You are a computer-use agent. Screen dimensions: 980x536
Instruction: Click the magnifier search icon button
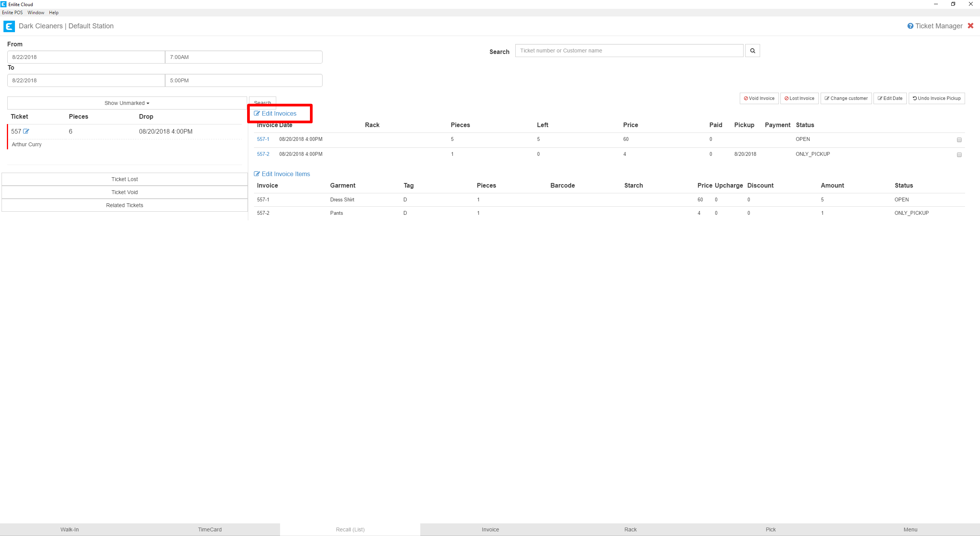[752, 51]
